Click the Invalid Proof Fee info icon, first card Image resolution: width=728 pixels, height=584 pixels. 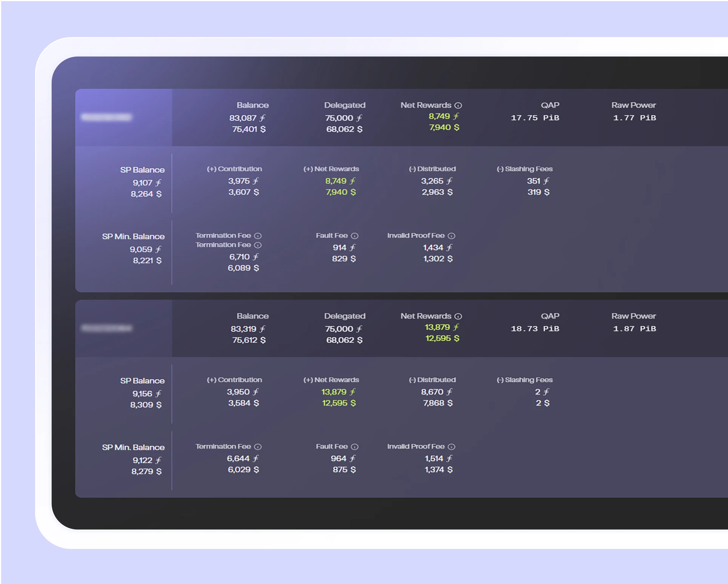(x=451, y=235)
